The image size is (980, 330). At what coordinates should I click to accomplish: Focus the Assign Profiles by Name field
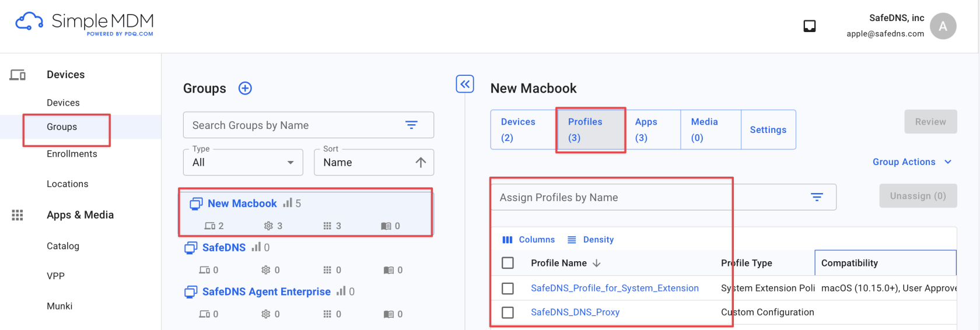[x=663, y=197]
